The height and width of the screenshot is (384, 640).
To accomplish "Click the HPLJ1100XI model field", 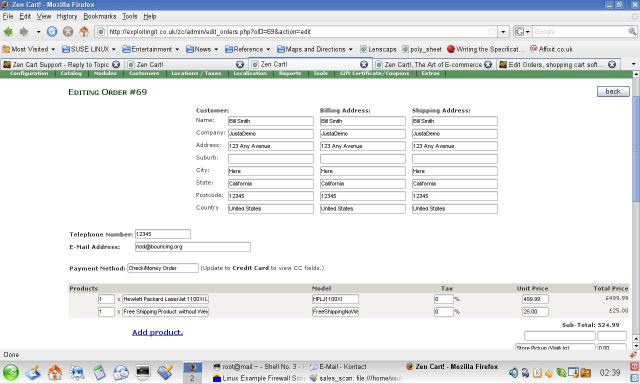I will click(x=335, y=299).
